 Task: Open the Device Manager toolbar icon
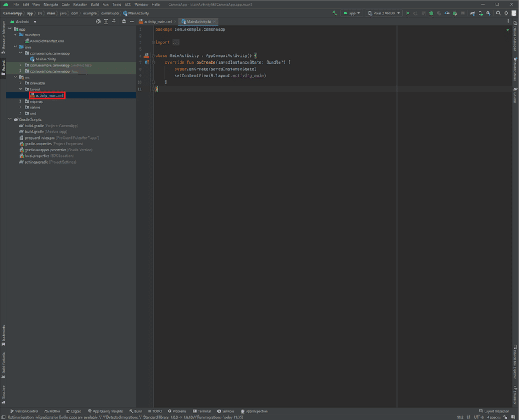coord(481,12)
